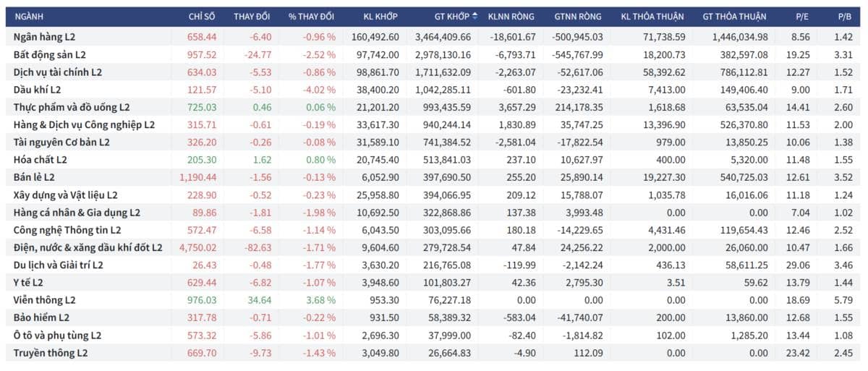Open Thực phẩm và đồ uống L2
The height and width of the screenshot is (371, 868).
(72, 107)
